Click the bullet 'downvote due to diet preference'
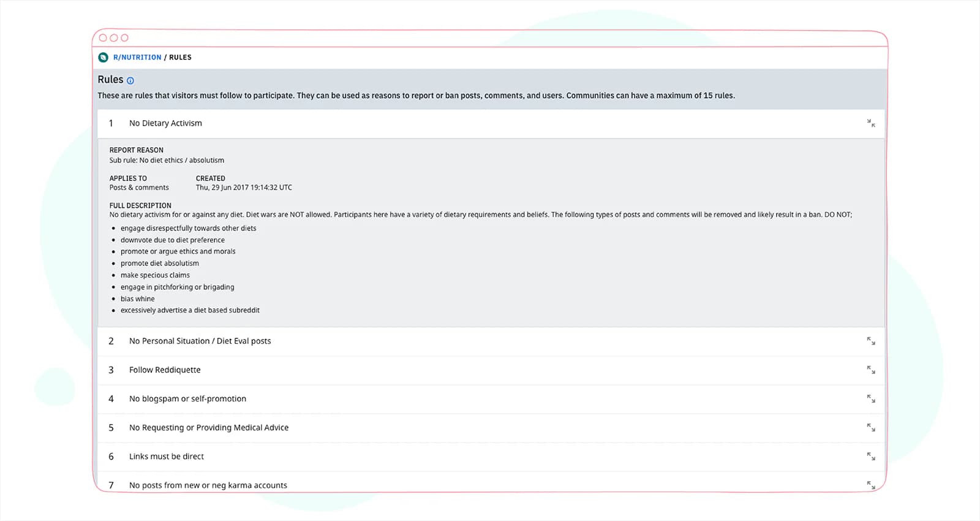Viewport: 980px width, 521px height. [173, 240]
